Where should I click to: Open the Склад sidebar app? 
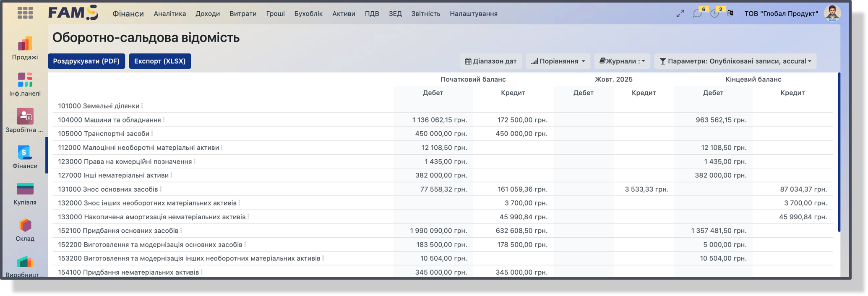(x=25, y=230)
